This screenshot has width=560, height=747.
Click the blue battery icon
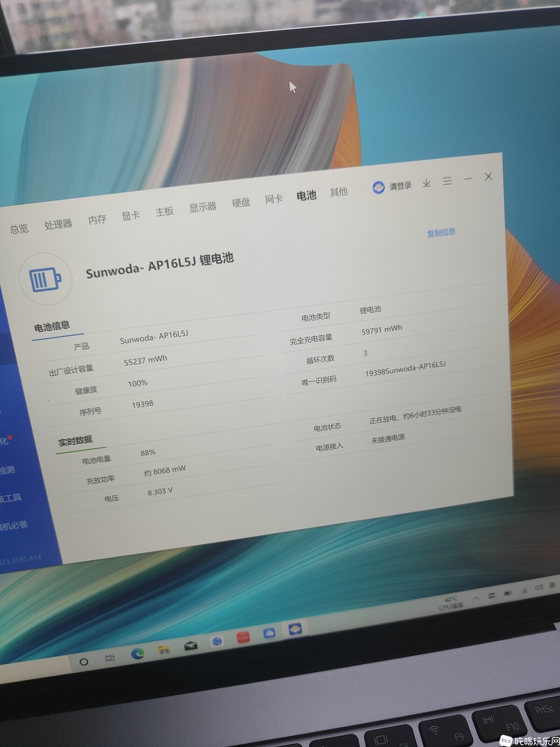point(45,279)
